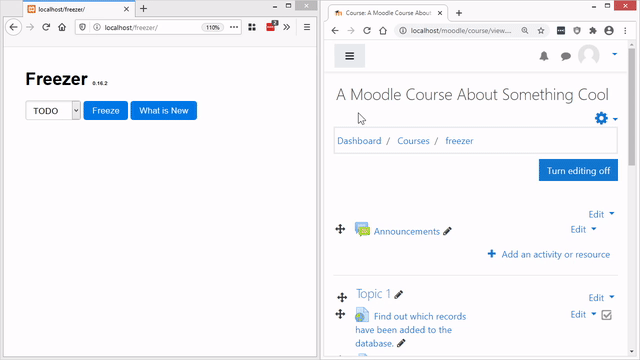This screenshot has height=360, width=640.
Task: Switch to the localhost/freezer tab
Action: point(78,9)
